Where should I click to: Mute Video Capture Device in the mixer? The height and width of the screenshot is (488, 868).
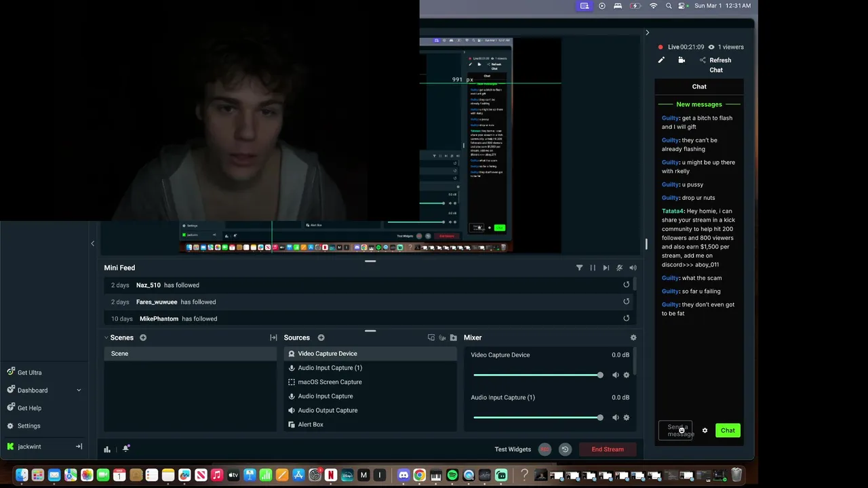(616, 375)
